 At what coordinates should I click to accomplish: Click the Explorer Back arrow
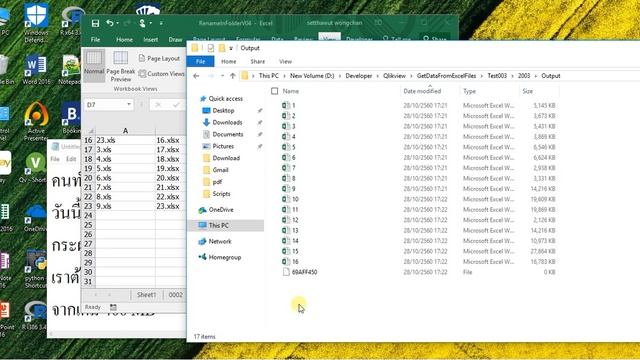(196, 76)
